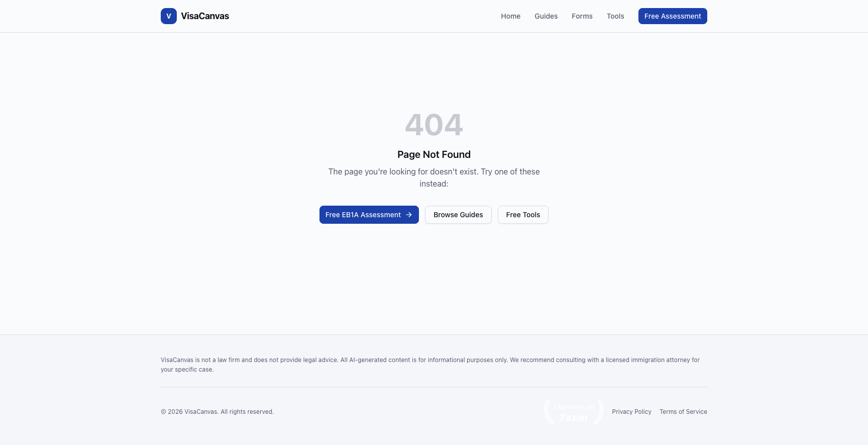Click the blue V logo icon
The width and height of the screenshot is (868, 445).
click(x=168, y=16)
